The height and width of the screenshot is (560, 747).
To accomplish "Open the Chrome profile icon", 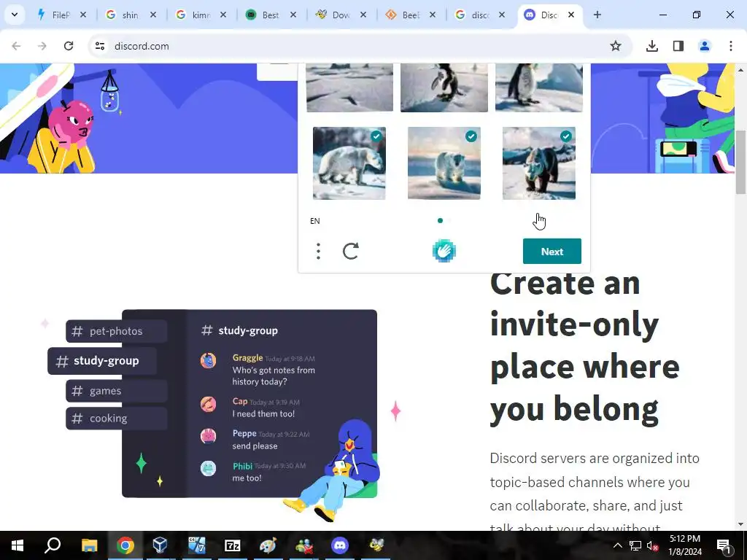I will 705,46.
